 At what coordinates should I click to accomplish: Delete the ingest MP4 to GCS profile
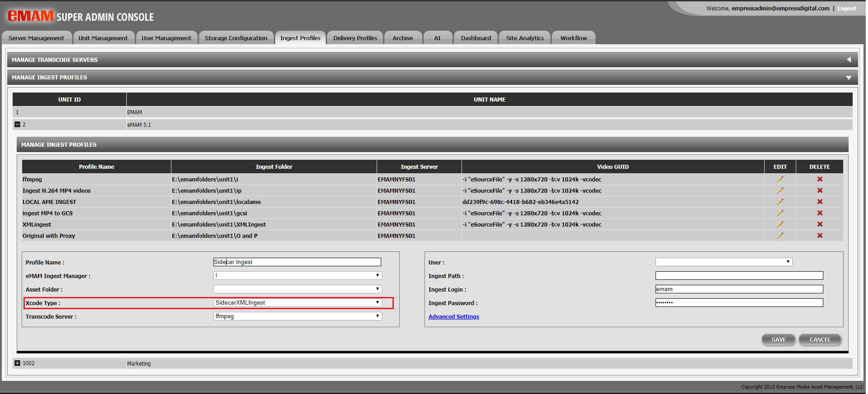pyautogui.click(x=820, y=213)
